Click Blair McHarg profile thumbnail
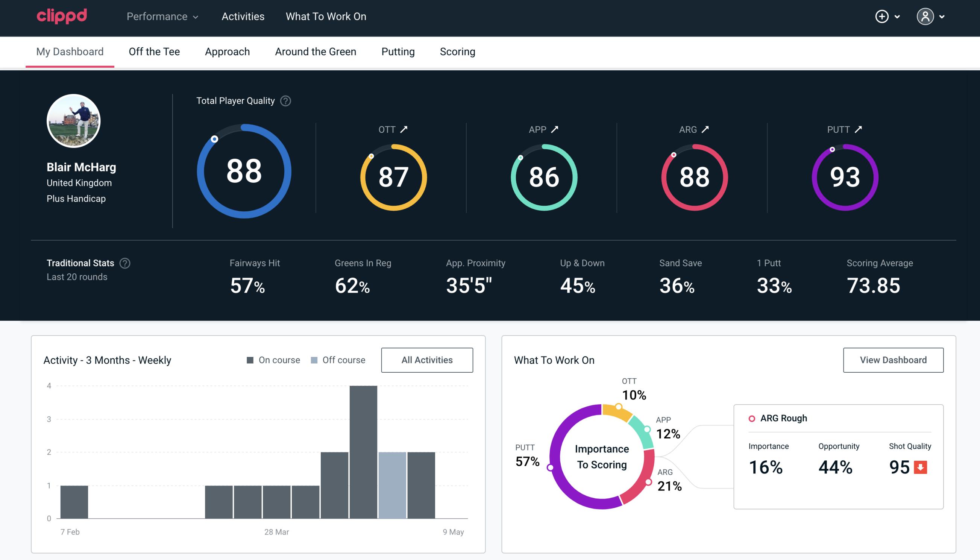The height and width of the screenshot is (560, 980). coord(73,120)
